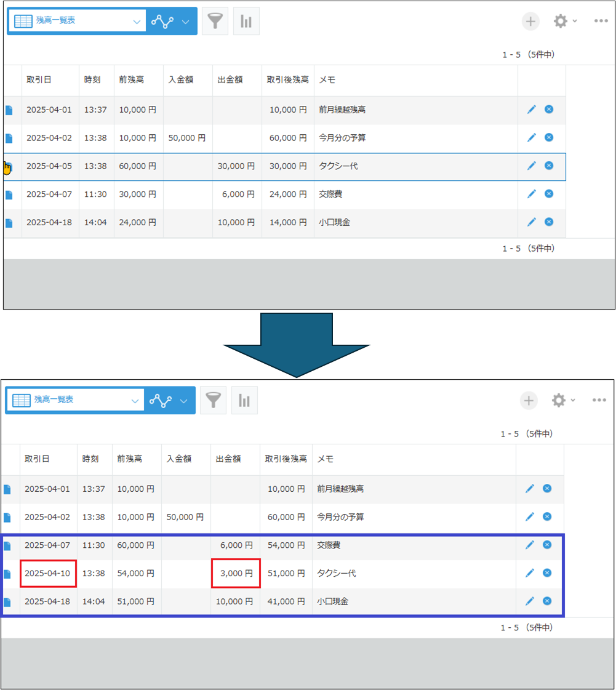Screen dimensions: 616x690
Task: Expand the 残高一覧表 view dropdown in upper screenshot
Action: 136,22
